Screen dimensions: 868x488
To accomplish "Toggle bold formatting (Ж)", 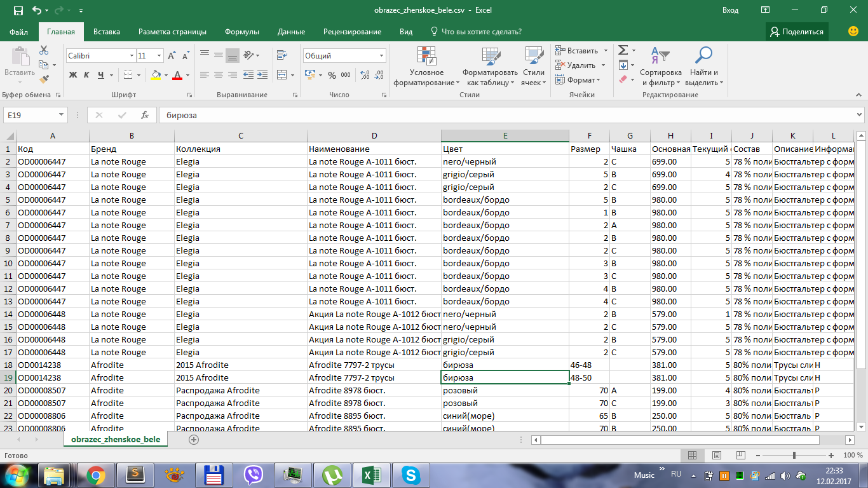I will (73, 75).
